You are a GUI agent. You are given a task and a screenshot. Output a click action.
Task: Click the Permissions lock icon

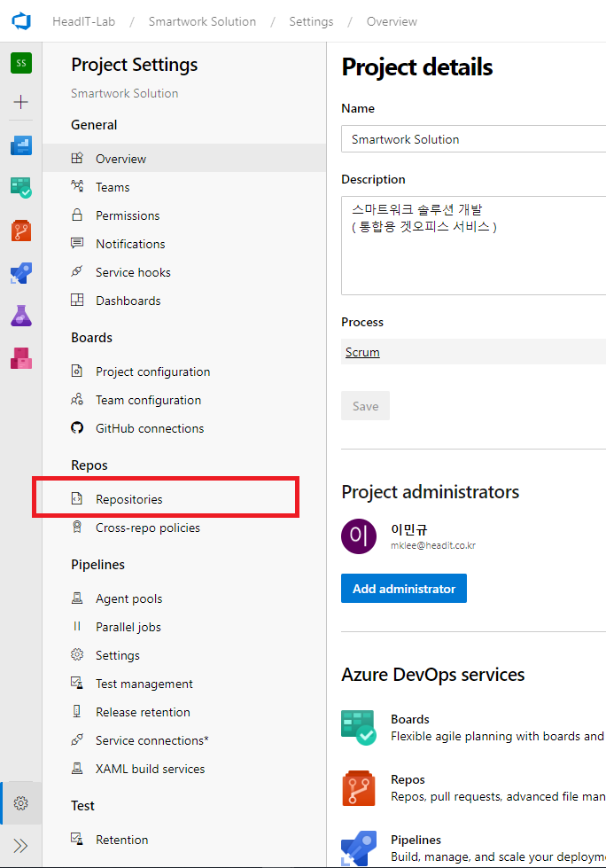pyautogui.click(x=77, y=215)
